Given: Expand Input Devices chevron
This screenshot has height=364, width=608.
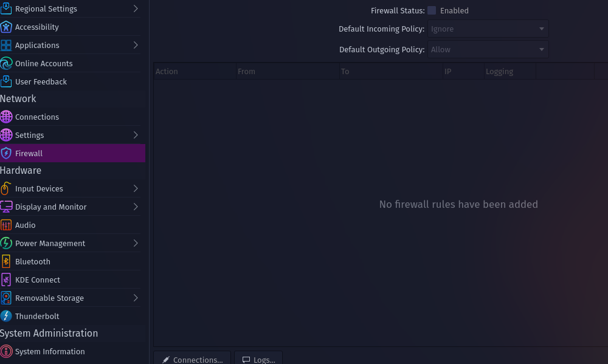Looking at the screenshot, I should (136, 188).
